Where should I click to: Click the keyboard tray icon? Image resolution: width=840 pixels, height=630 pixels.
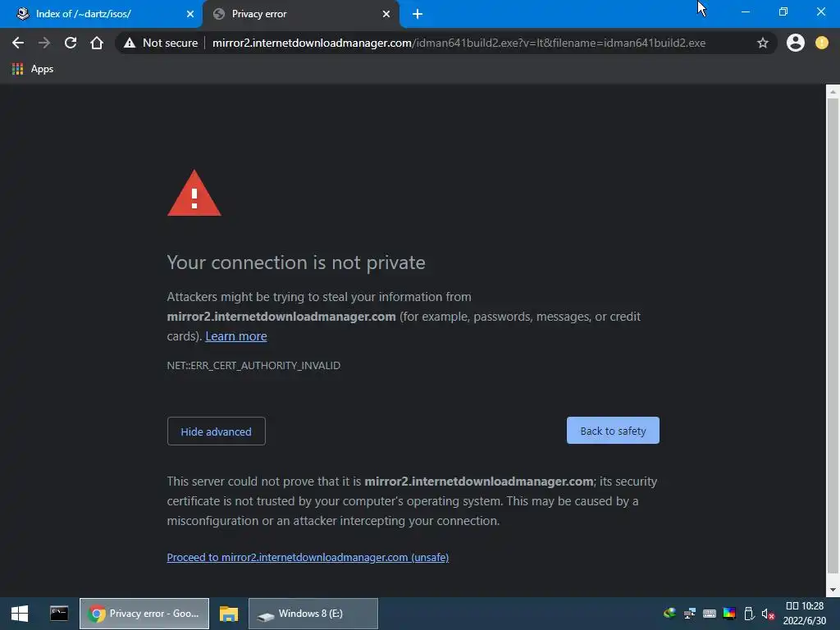(x=710, y=614)
